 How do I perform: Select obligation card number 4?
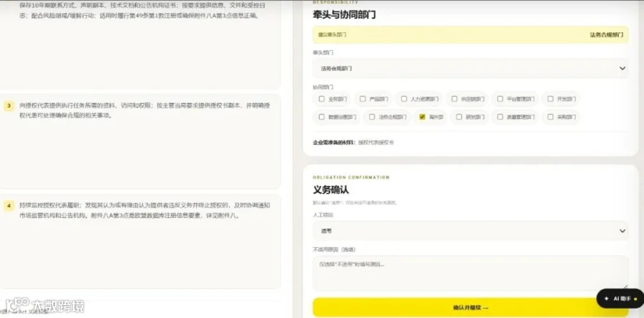tap(140, 242)
